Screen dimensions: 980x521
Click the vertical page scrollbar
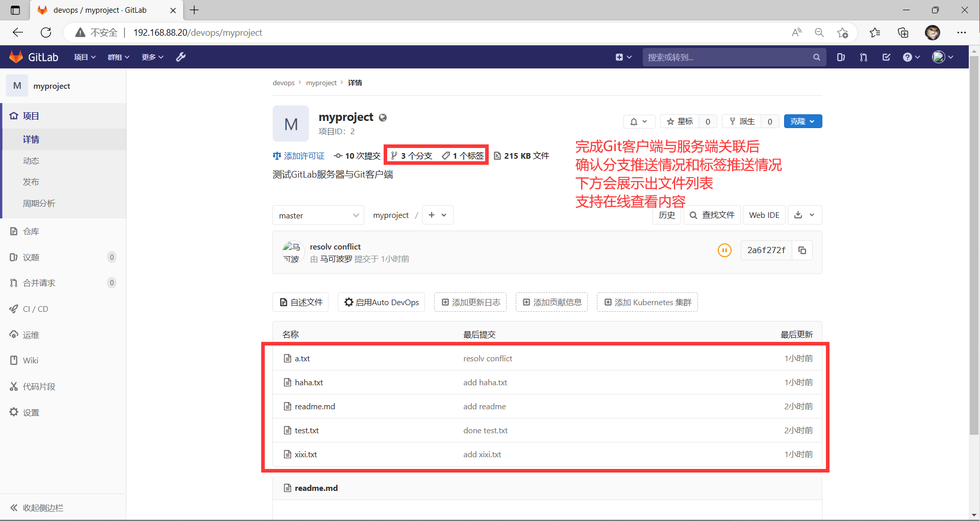974,255
